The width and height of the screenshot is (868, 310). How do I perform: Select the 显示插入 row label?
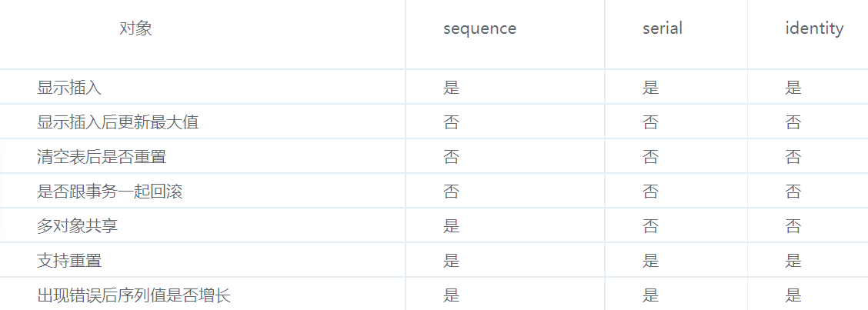(69, 88)
